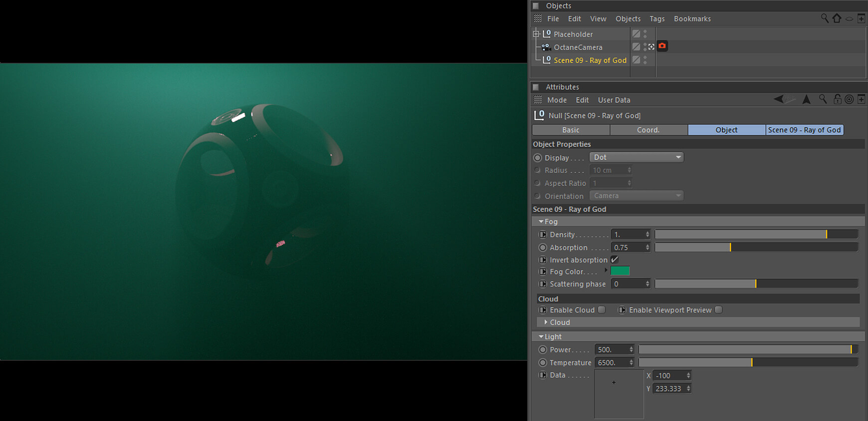Enable Viewport Preview checkbox
This screenshot has width=868, height=421.
tap(718, 310)
